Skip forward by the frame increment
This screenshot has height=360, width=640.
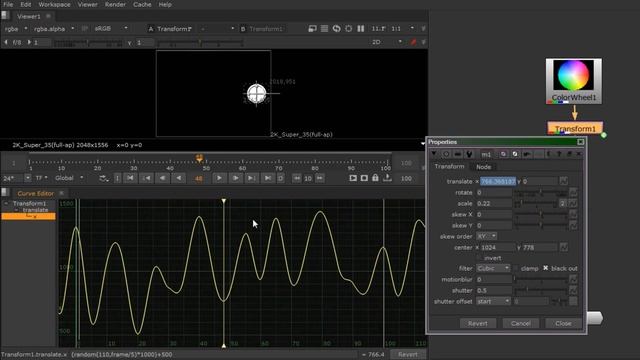[320, 178]
